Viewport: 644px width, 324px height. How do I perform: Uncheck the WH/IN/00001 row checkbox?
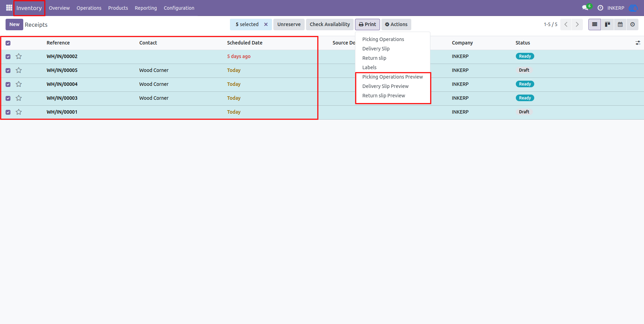pos(8,112)
